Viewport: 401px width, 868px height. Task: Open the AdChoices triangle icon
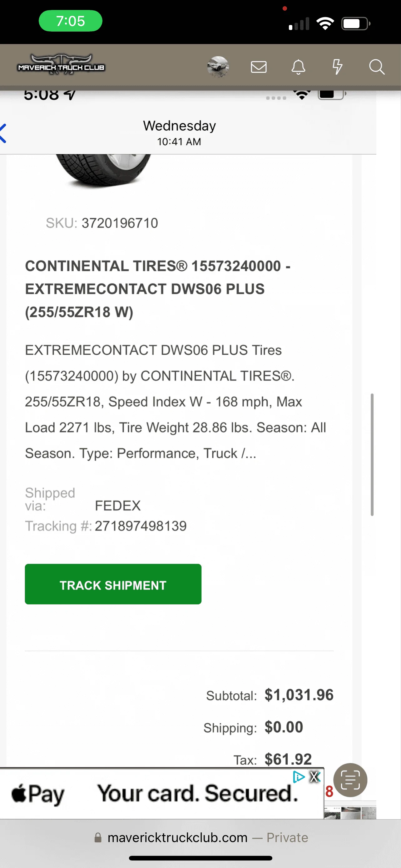point(298,777)
